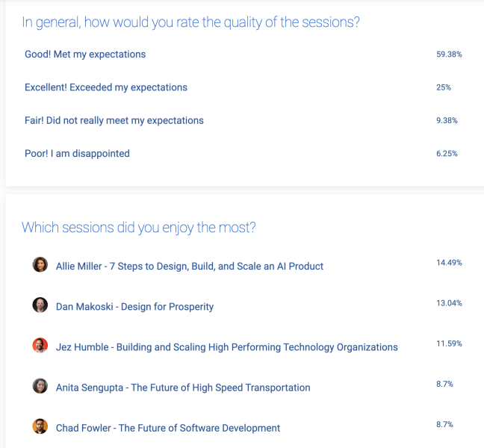Click Chad Fowler's avatar photo

pos(40,426)
